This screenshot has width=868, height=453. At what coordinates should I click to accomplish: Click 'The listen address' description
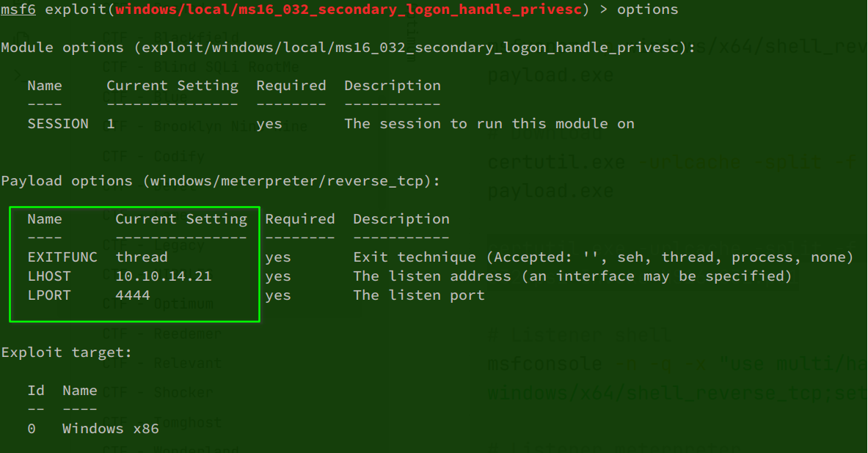coord(572,276)
